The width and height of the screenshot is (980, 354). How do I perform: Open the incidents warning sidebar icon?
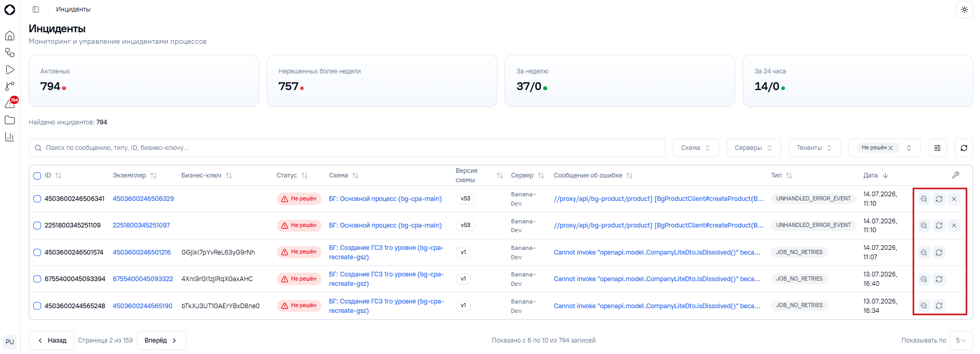coord(9,104)
